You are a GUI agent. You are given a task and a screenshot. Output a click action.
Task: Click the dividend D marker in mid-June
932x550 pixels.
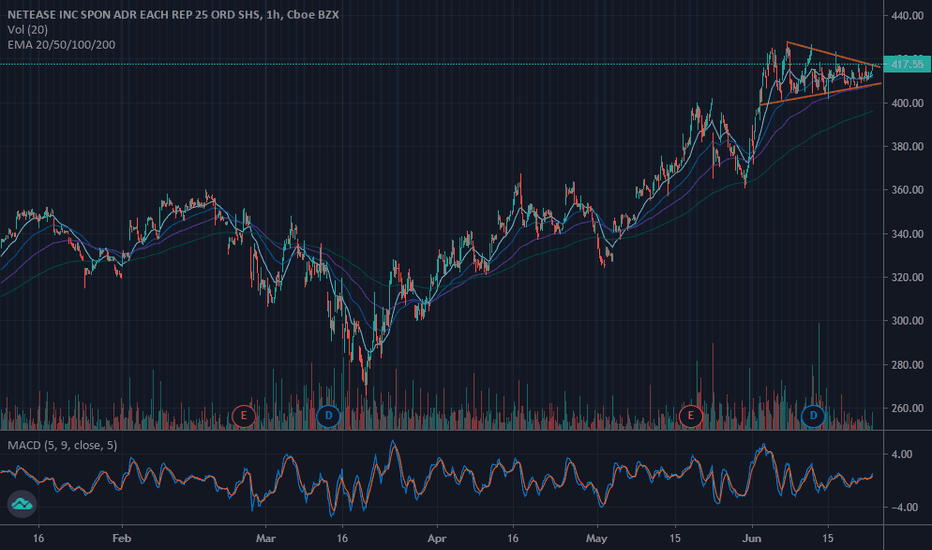tap(813, 416)
